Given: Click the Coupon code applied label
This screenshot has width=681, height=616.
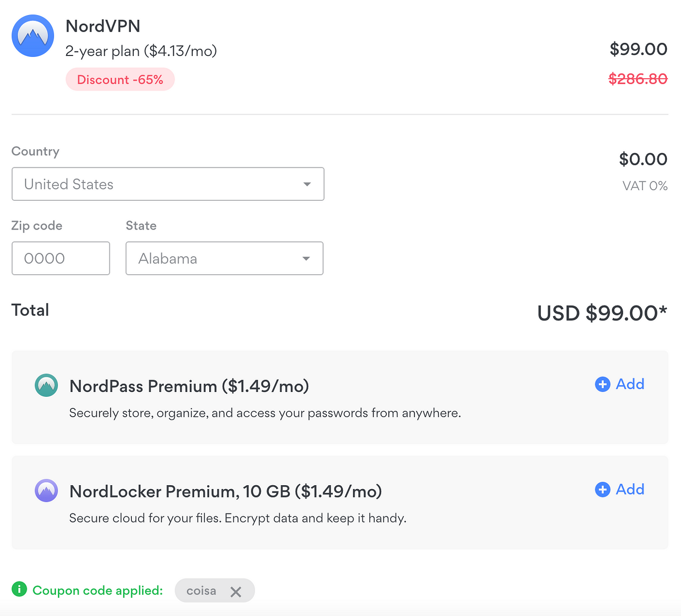Looking at the screenshot, I should 97,590.
